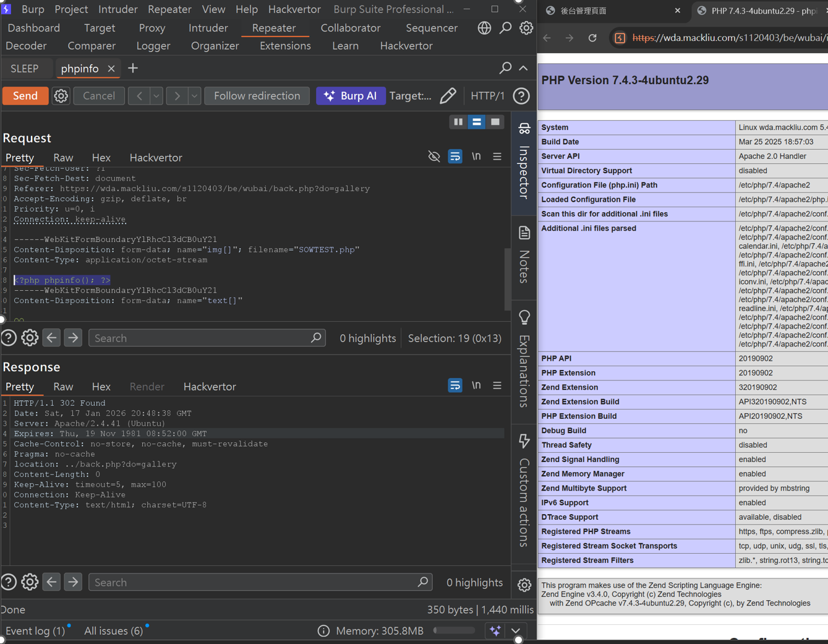Switch to the Proxy tab
The width and height of the screenshot is (828, 644).
click(152, 28)
